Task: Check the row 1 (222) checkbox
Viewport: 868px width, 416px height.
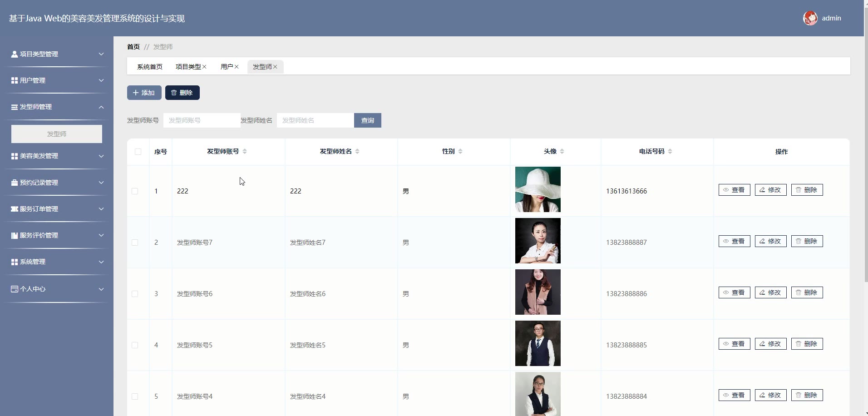Action: (135, 191)
